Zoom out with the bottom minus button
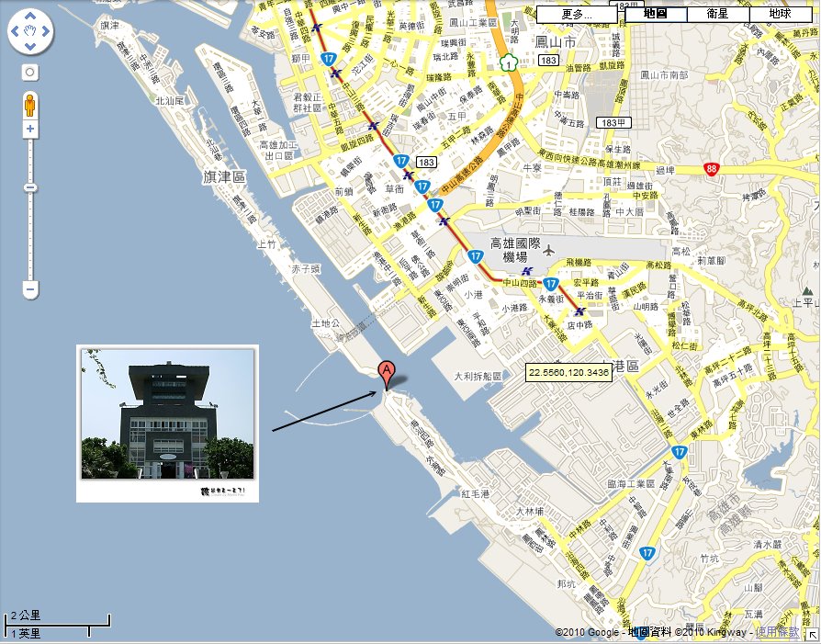Viewport: 821px width, 644px height. 30,290
